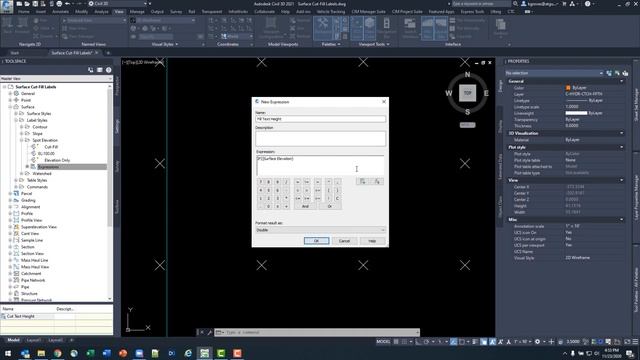Viewport: 640px width, 360px height.
Task: Click the Name field in New Expression dialog
Action: (x=320, y=119)
